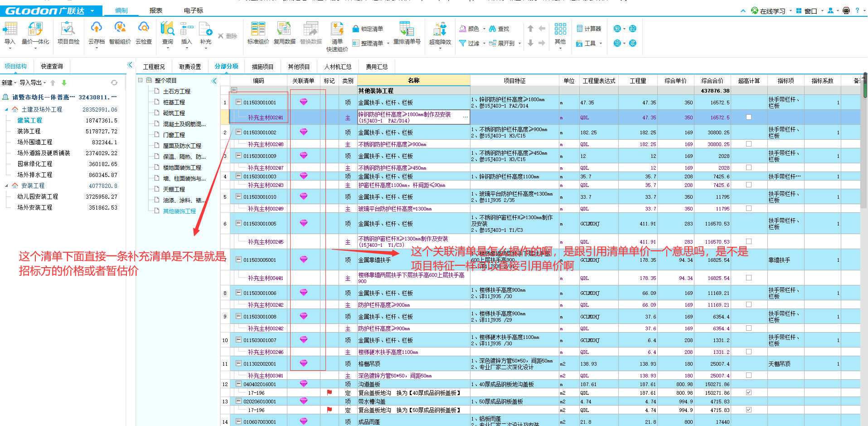This screenshot has height=426, width=868.
Task: Open the 整理清单 dropdown
Action: pyautogui.click(x=388, y=44)
